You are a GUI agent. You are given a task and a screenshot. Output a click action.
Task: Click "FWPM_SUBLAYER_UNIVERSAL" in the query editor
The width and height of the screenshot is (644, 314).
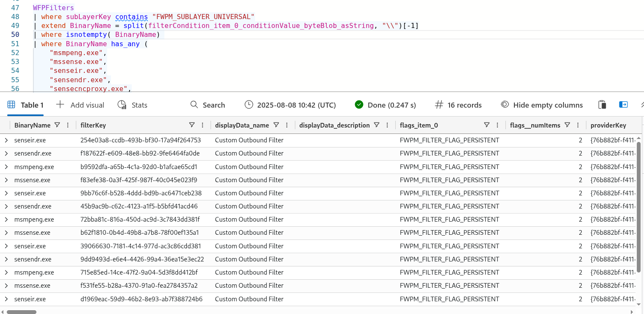click(x=203, y=17)
